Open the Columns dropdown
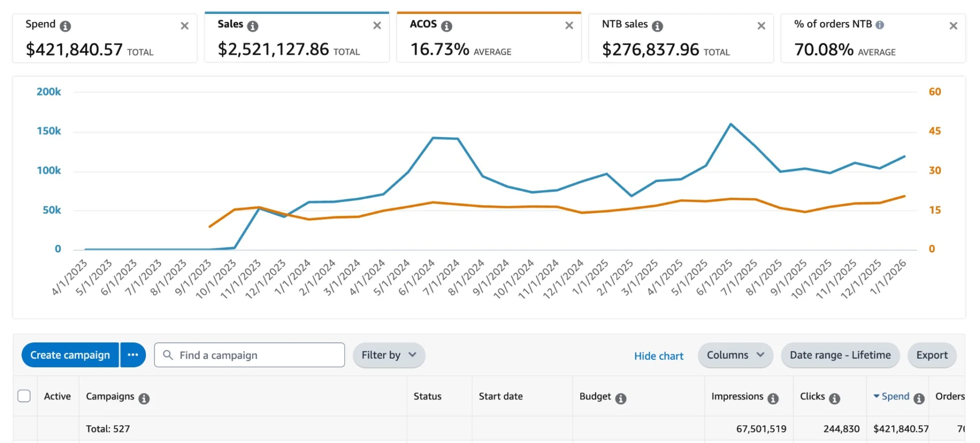 tap(735, 355)
